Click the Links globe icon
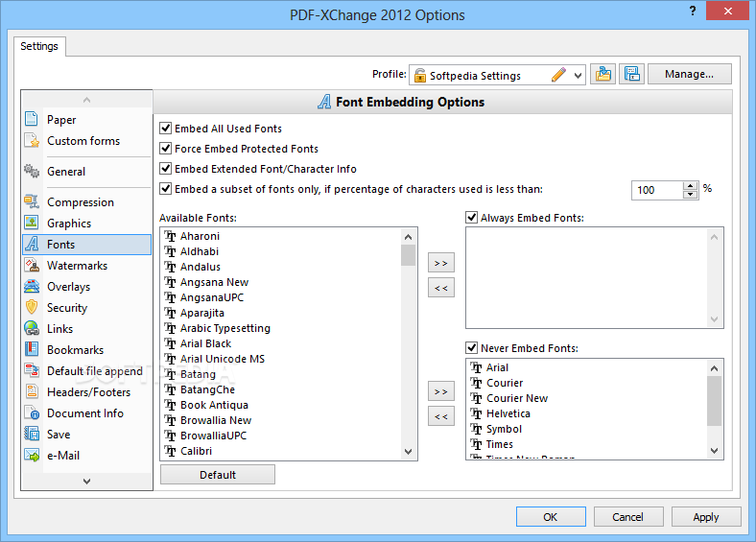The width and height of the screenshot is (756, 542). click(x=32, y=328)
